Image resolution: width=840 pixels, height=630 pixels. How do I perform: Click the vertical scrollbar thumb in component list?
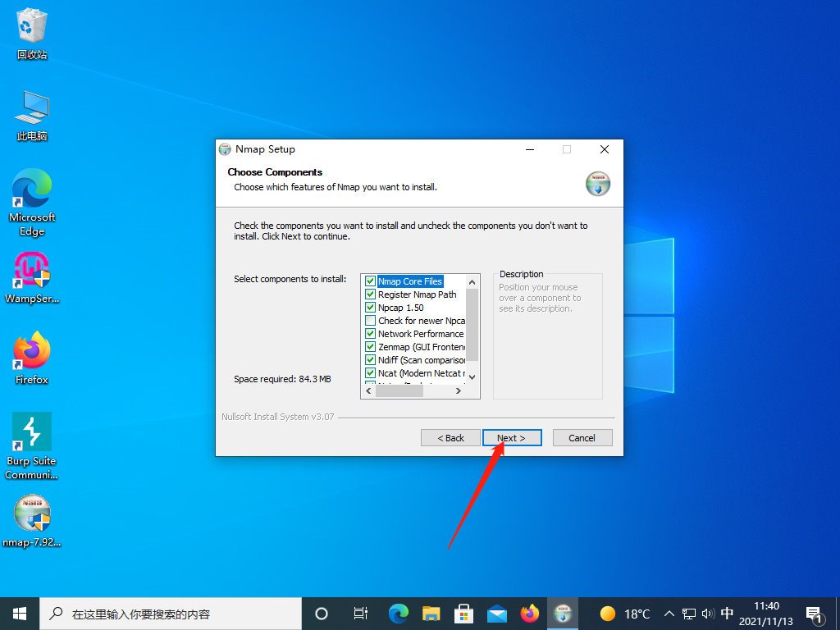(x=472, y=325)
